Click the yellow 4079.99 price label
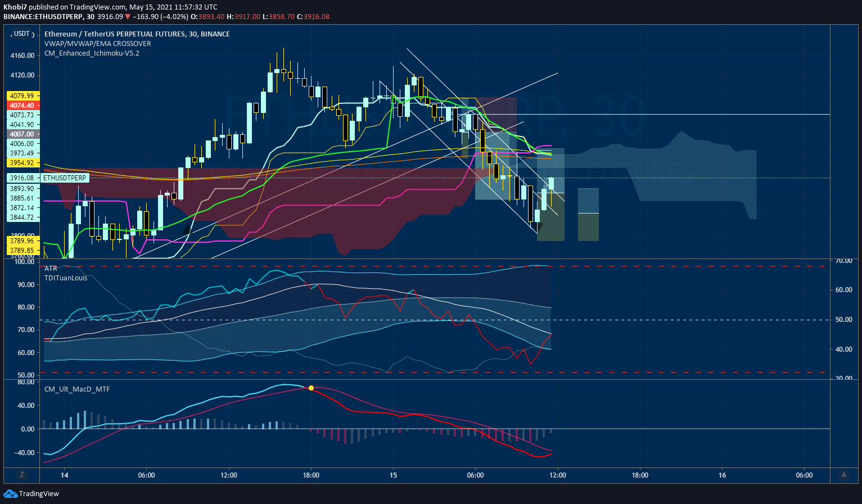 pyautogui.click(x=22, y=96)
